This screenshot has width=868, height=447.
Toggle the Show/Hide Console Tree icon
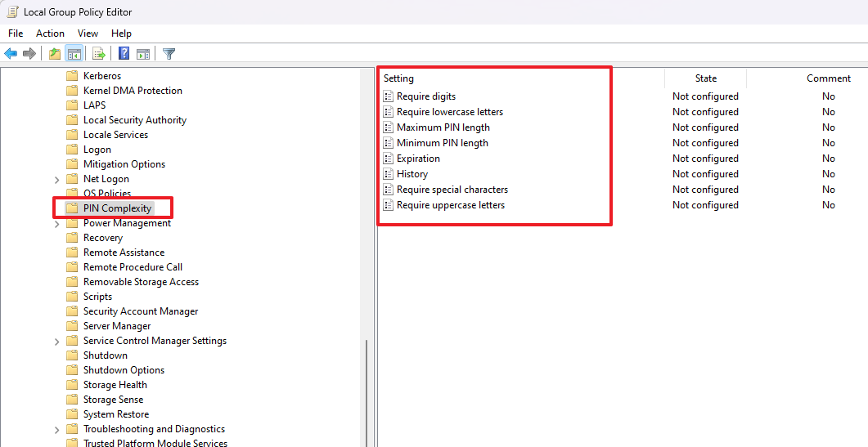pyautogui.click(x=74, y=54)
